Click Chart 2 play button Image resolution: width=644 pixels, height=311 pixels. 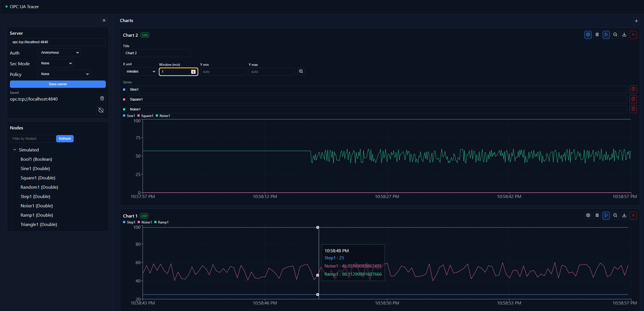(x=606, y=35)
